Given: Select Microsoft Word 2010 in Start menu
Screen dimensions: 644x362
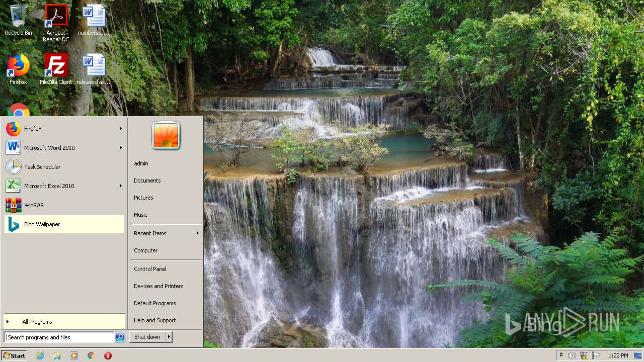Looking at the screenshot, I should tap(64, 148).
